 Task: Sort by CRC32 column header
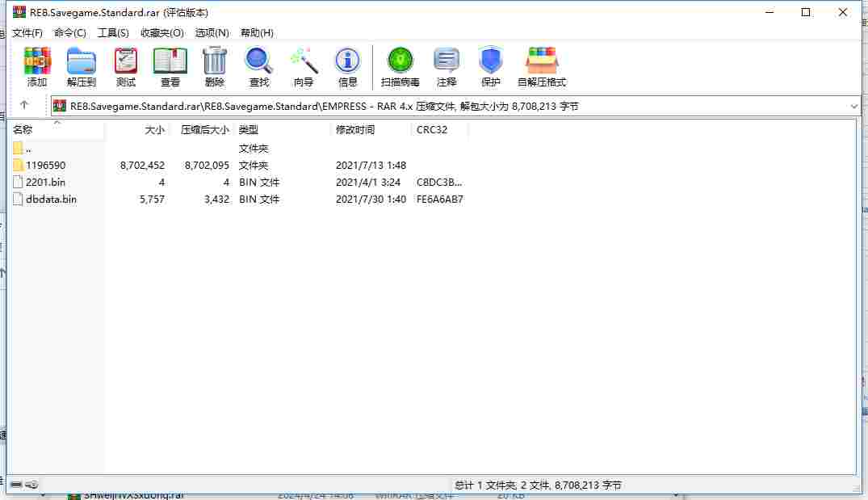[x=440, y=129]
